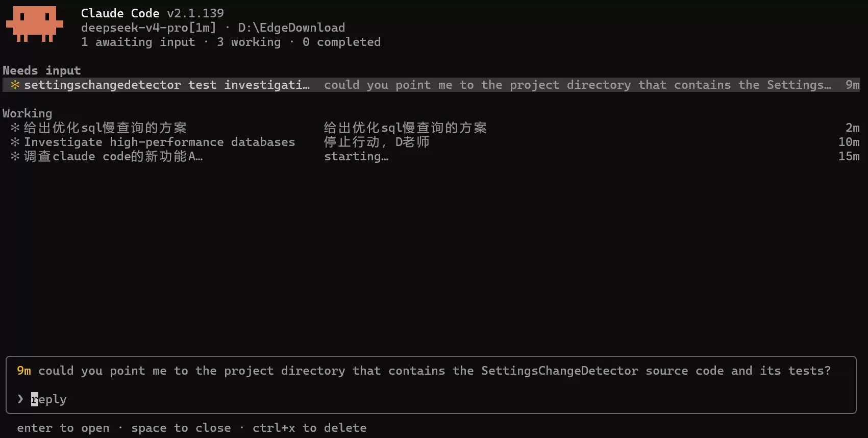Click the yellow asterisk beside settingschangedetector session
The width and height of the screenshot is (868, 438).
[x=15, y=85]
